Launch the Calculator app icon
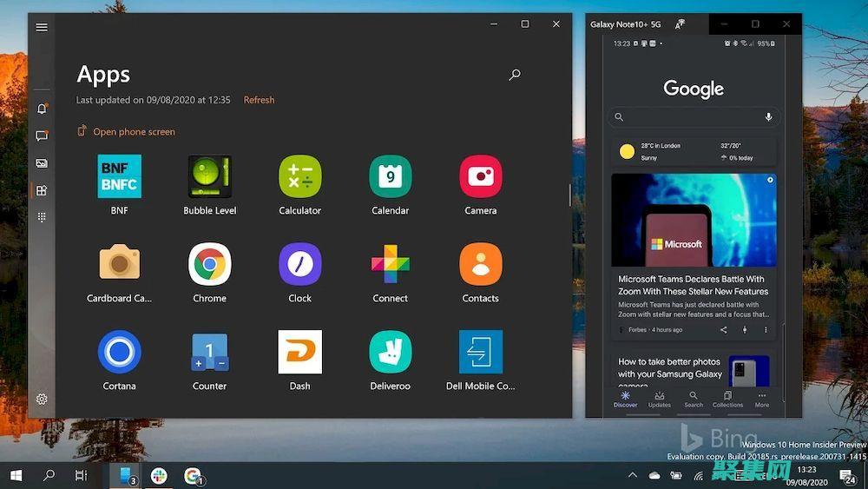 (299, 177)
